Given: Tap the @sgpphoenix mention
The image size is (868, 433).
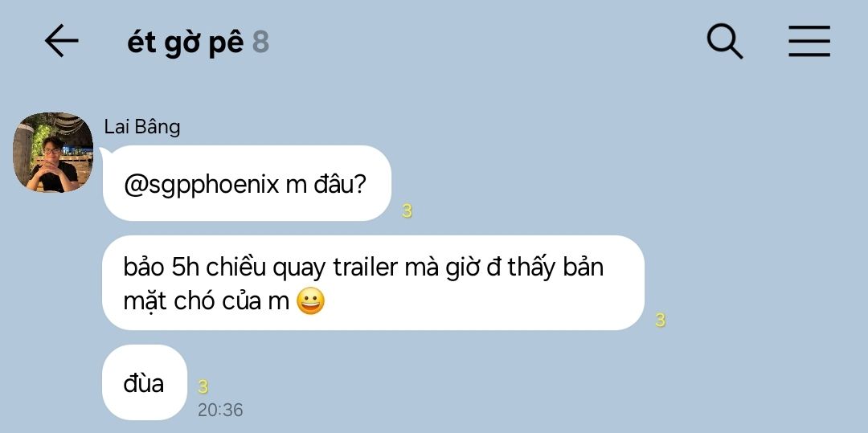Looking at the screenshot, I should click(x=202, y=185).
